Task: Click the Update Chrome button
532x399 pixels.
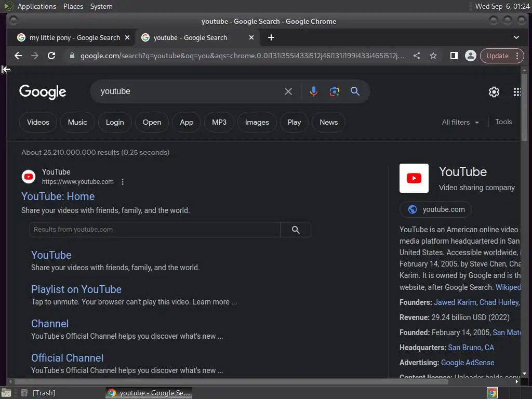Action: [x=497, y=56]
